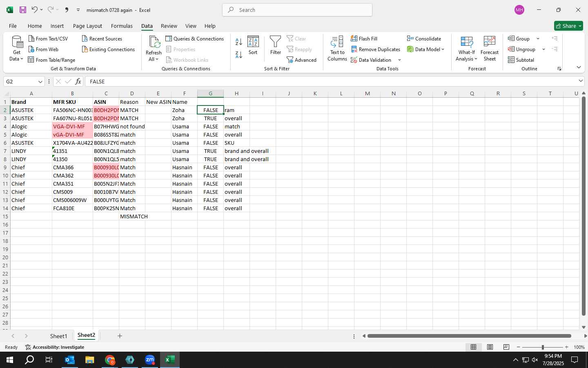588x368 pixels.
Task: Import data From Web
Action: (x=43, y=49)
